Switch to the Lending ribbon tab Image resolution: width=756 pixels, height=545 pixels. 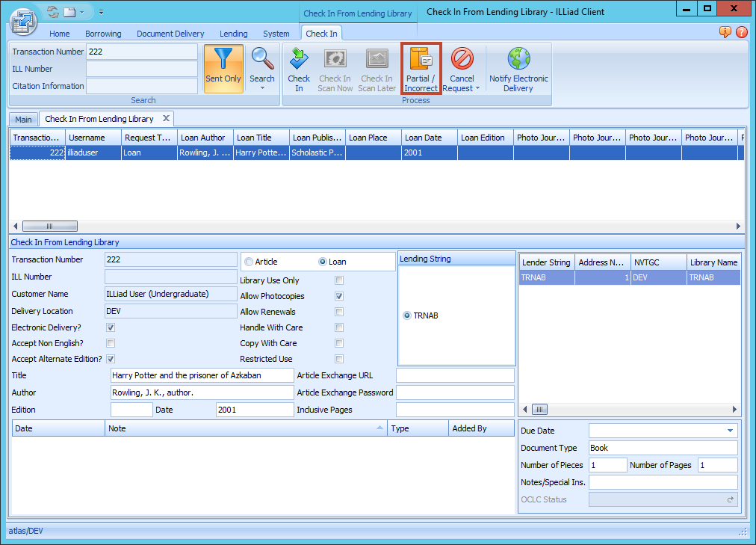point(233,34)
